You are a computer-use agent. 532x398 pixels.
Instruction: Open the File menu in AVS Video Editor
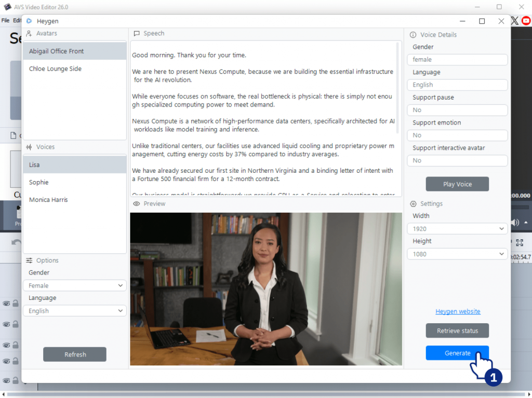pyautogui.click(x=5, y=20)
